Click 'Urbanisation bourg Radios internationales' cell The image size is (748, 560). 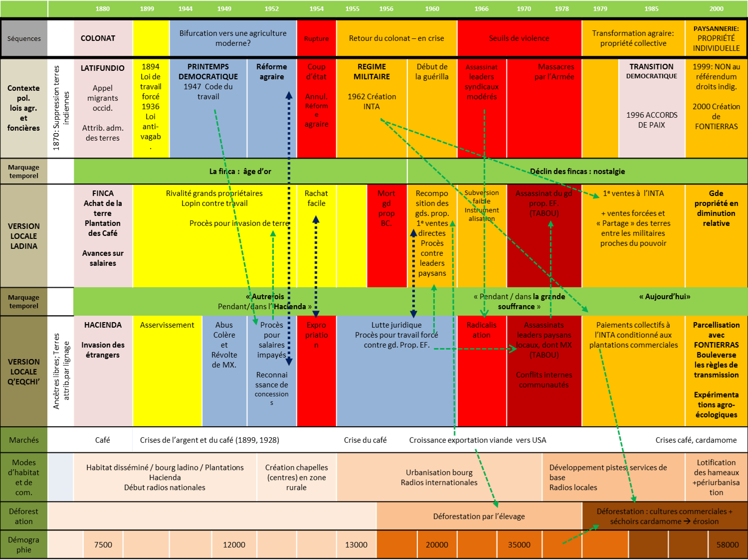[439, 477]
